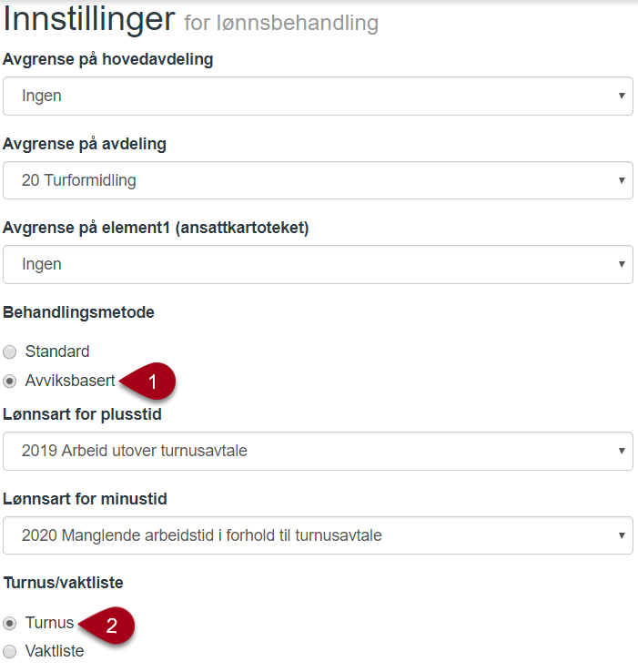The image size is (638, 672).
Task: Click the arrow on element1 dropdown
Action: (622, 264)
